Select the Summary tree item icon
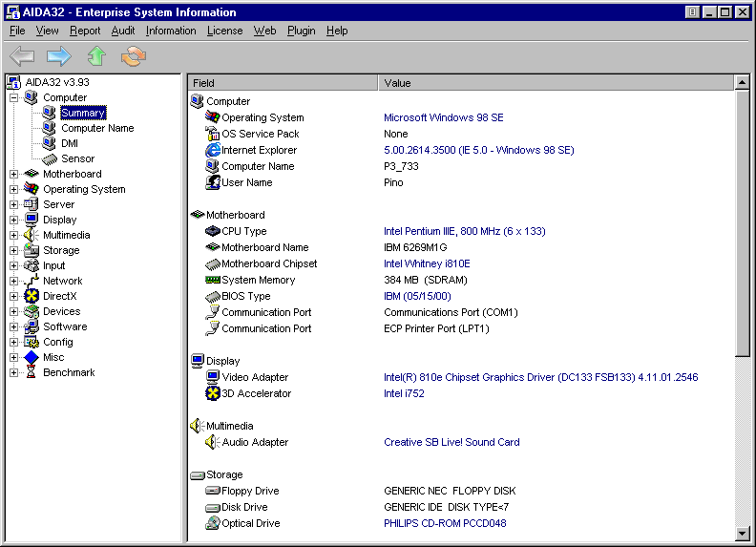Screen dimensions: 756x547 click(x=49, y=113)
